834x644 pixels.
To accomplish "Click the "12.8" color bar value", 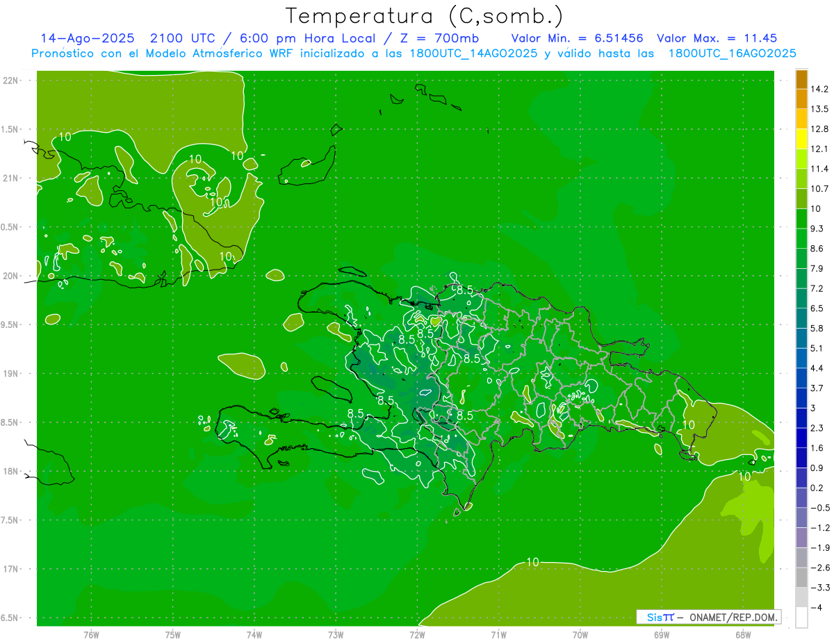I will [x=819, y=129].
